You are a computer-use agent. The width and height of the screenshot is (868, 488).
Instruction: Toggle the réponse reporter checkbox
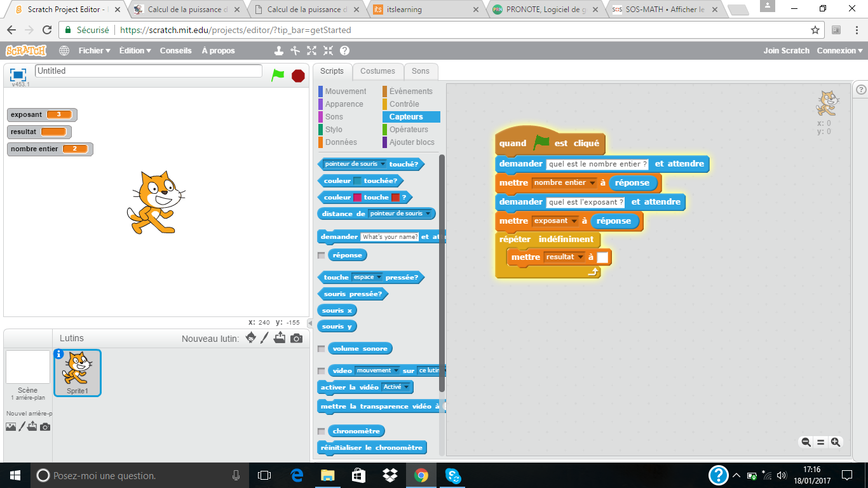click(321, 255)
